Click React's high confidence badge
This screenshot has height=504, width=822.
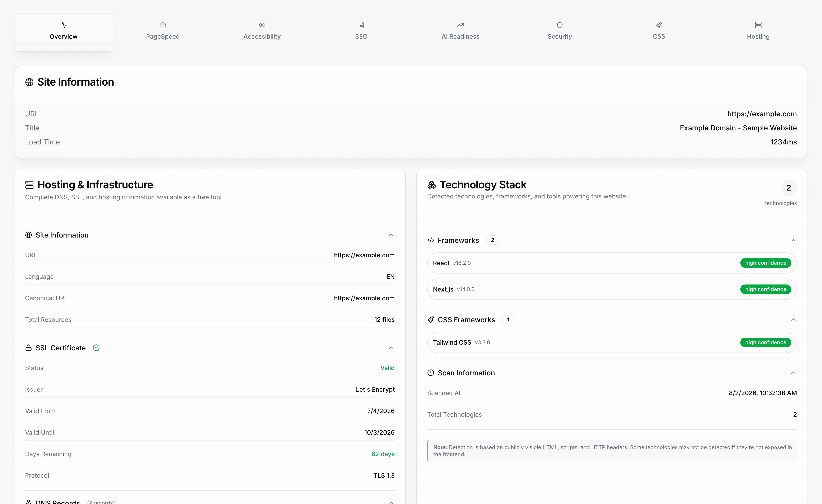coord(765,263)
